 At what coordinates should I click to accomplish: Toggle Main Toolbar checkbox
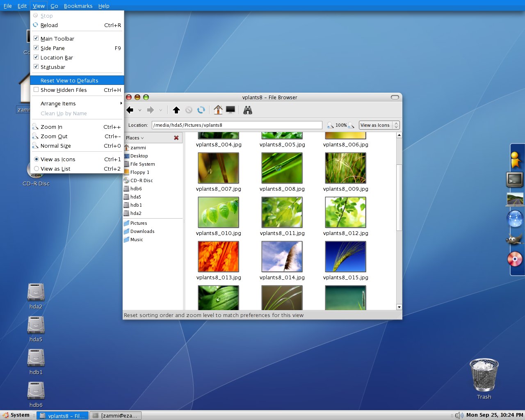coord(36,39)
